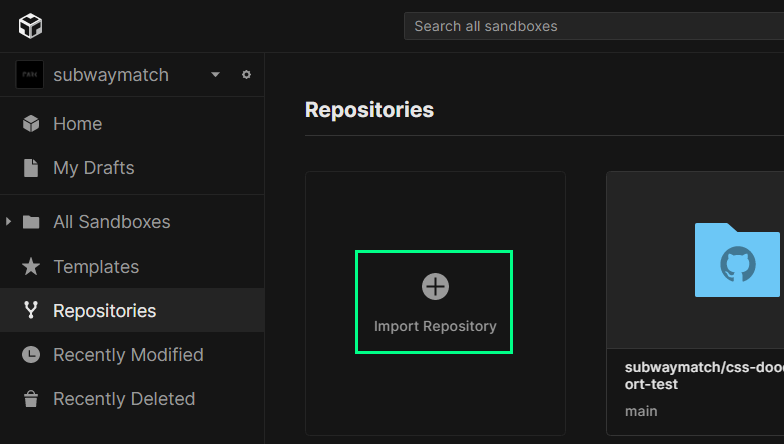This screenshot has height=444, width=784.
Task: Select the subwaymatch workspace name
Action: pos(111,75)
